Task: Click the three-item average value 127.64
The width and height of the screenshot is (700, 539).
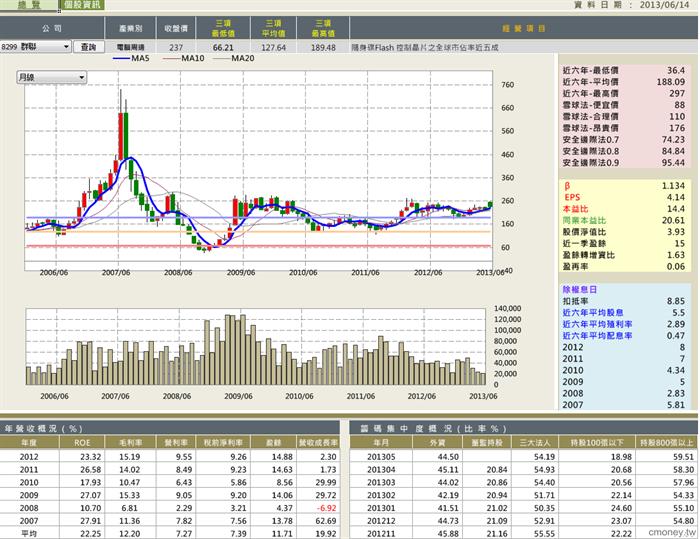Action: pyautogui.click(x=273, y=47)
